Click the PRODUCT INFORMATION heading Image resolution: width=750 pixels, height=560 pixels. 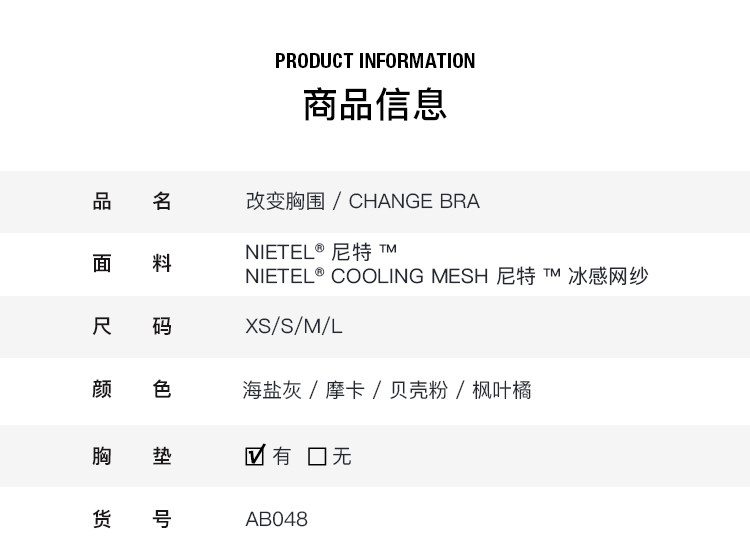point(375,61)
